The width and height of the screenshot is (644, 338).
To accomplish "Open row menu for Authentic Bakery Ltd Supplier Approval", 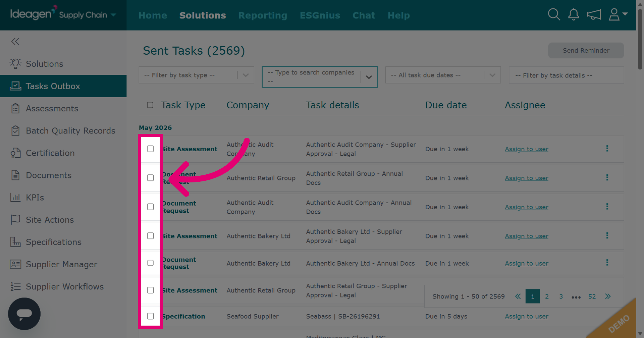I will click(x=607, y=235).
